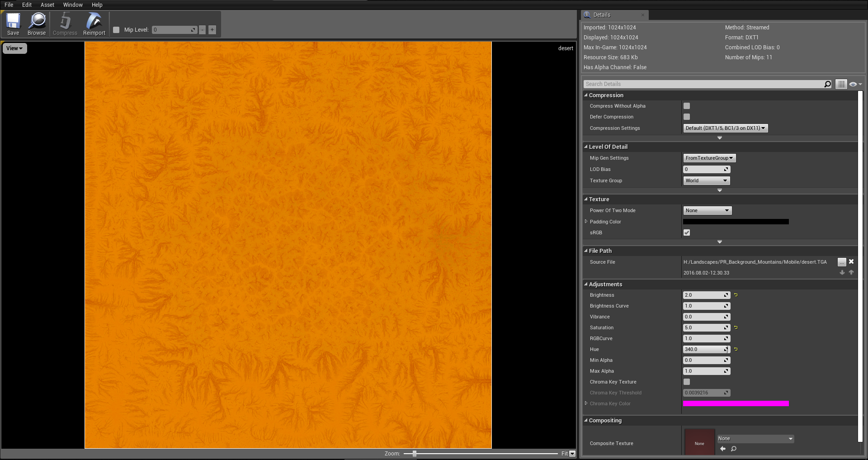
Task: Click the Reimport texture icon
Action: coord(94,24)
